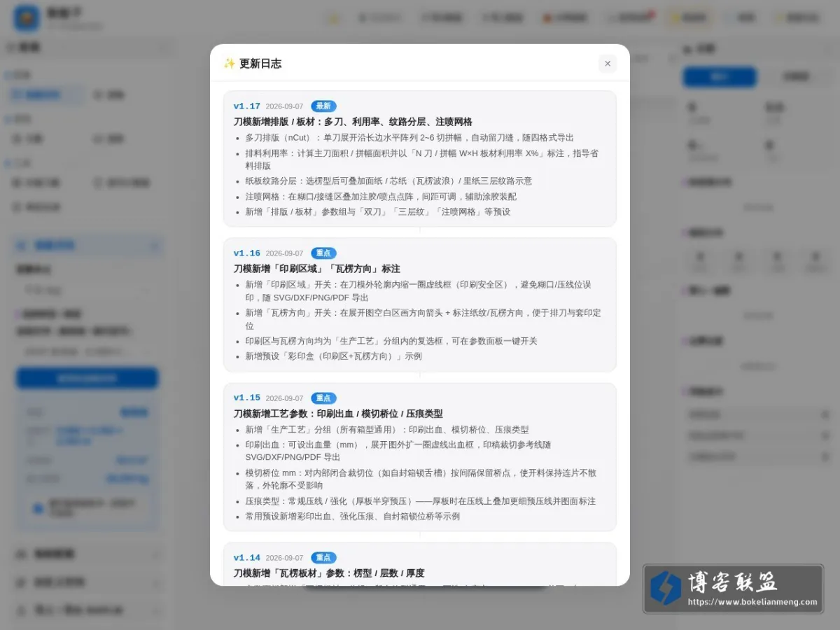Click the 2026-09-07 date next to v1.16
840x630 pixels.
tap(284, 253)
